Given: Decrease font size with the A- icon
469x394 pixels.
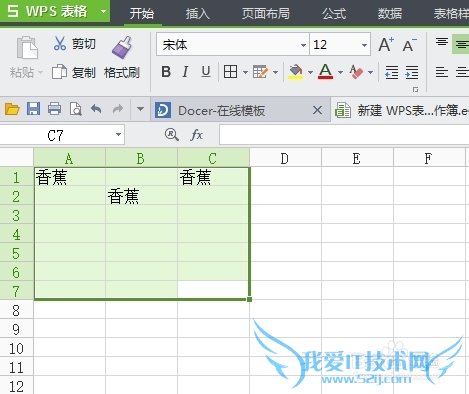Looking at the screenshot, I should tap(409, 45).
